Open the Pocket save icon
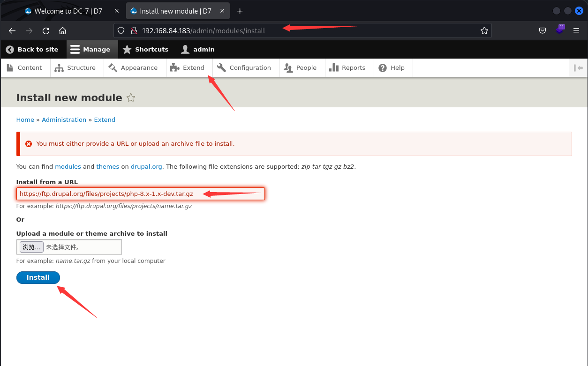The height and width of the screenshot is (366, 588). click(543, 30)
